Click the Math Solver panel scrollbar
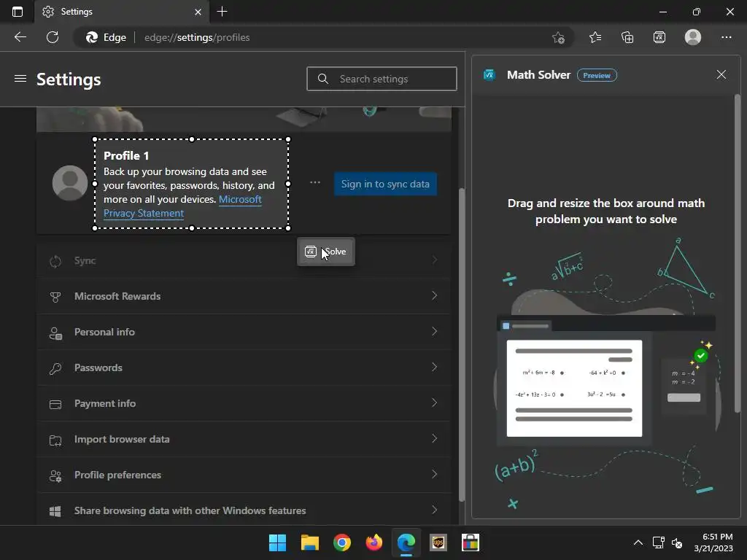The image size is (747, 560). point(737,252)
